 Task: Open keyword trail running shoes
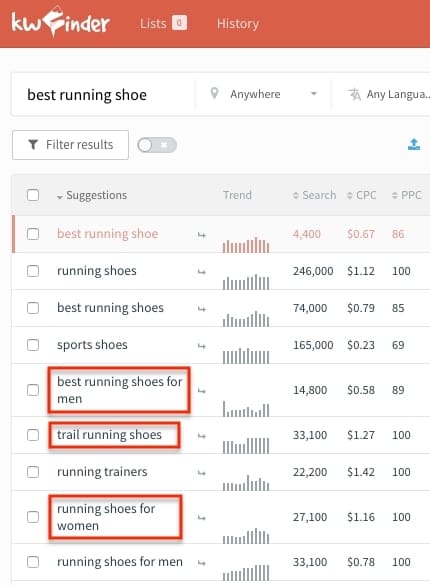109,435
